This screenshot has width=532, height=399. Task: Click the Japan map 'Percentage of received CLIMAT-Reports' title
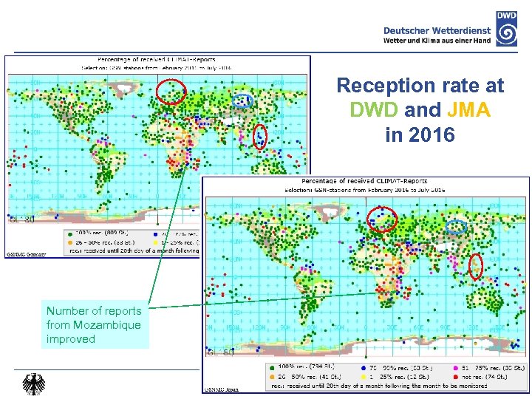click(x=364, y=181)
